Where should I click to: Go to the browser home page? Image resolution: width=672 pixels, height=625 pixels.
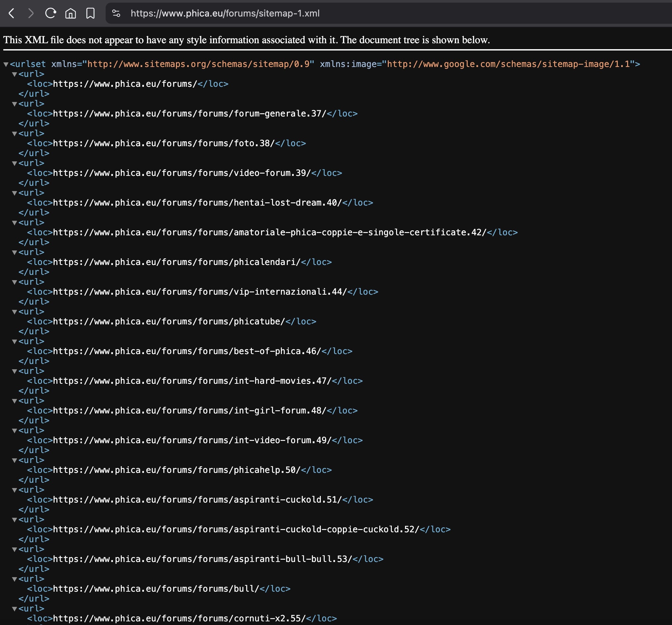pyautogui.click(x=70, y=14)
